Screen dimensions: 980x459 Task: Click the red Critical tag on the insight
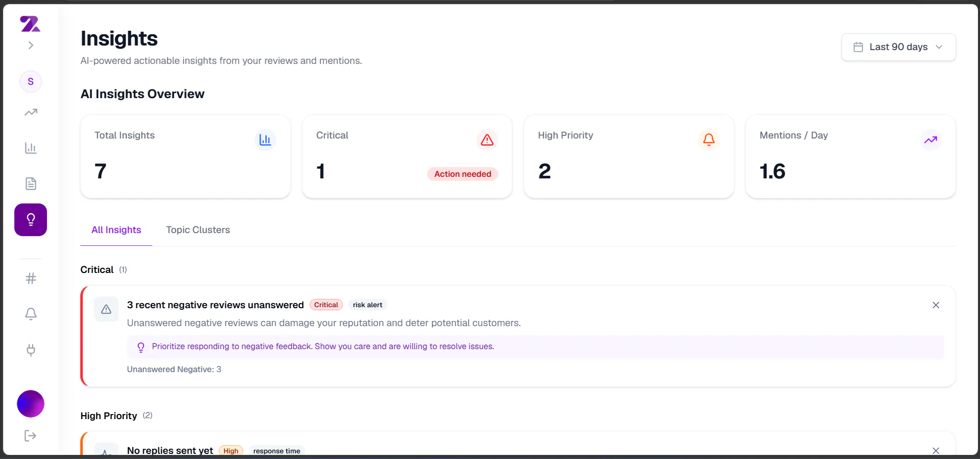click(326, 305)
